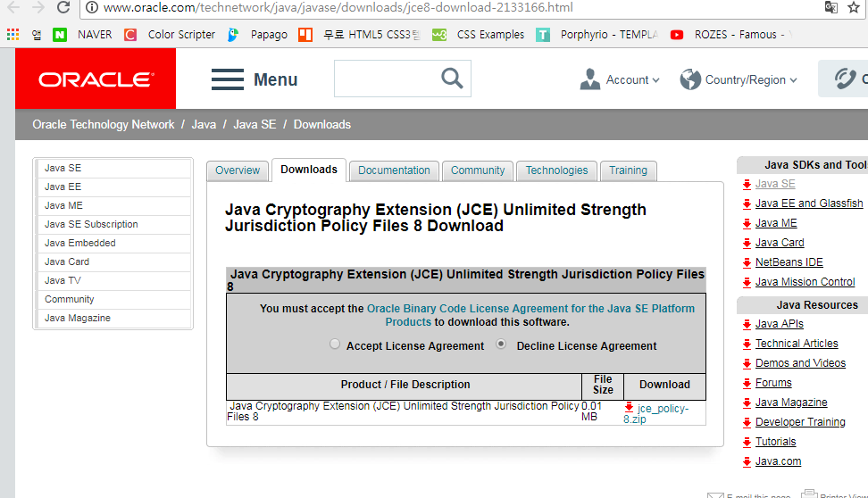Select Decline License Agreement radio button
868x498 pixels.
pyautogui.click(x=500, y=344)
